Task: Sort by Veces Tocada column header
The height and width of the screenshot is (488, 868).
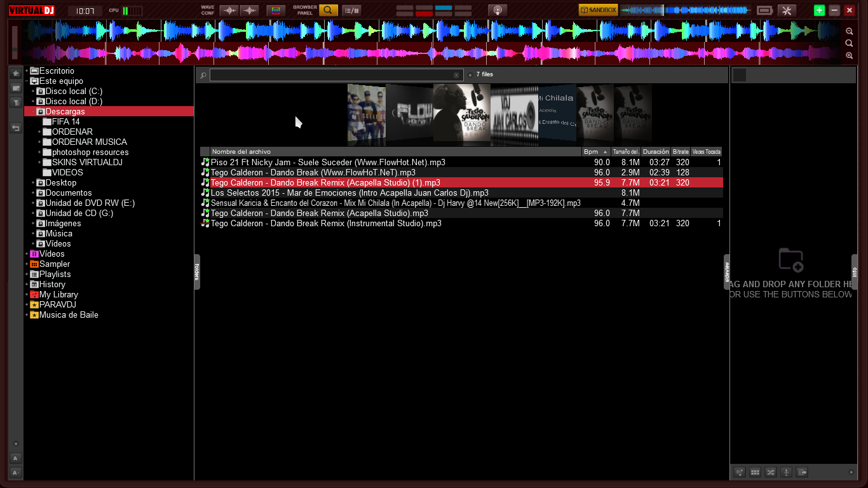Action: [x=707, y=152]
